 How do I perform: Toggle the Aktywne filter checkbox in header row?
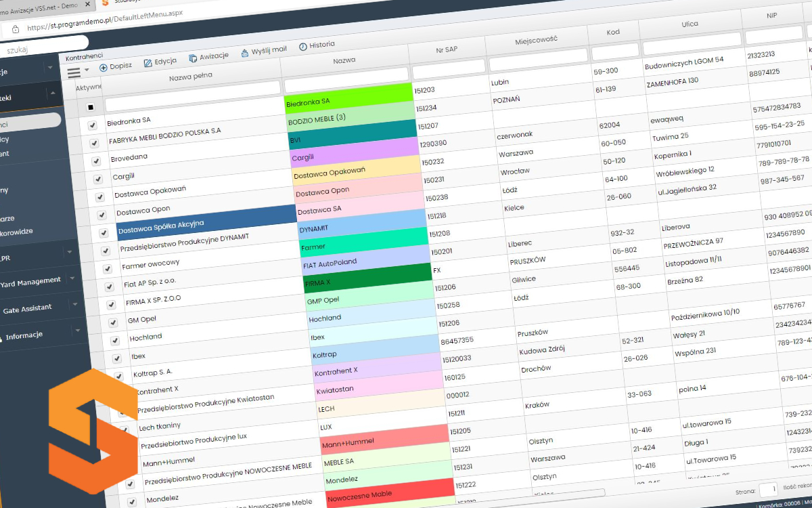[x=91, y=107]
